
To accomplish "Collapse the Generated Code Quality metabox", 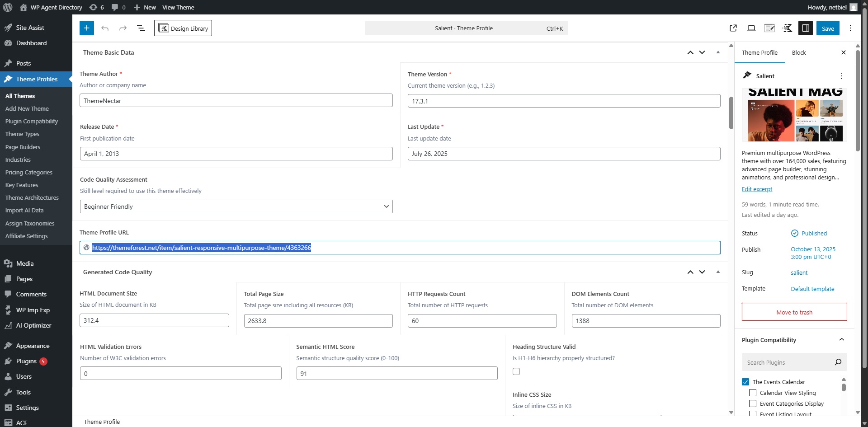I will pos(718,272).
